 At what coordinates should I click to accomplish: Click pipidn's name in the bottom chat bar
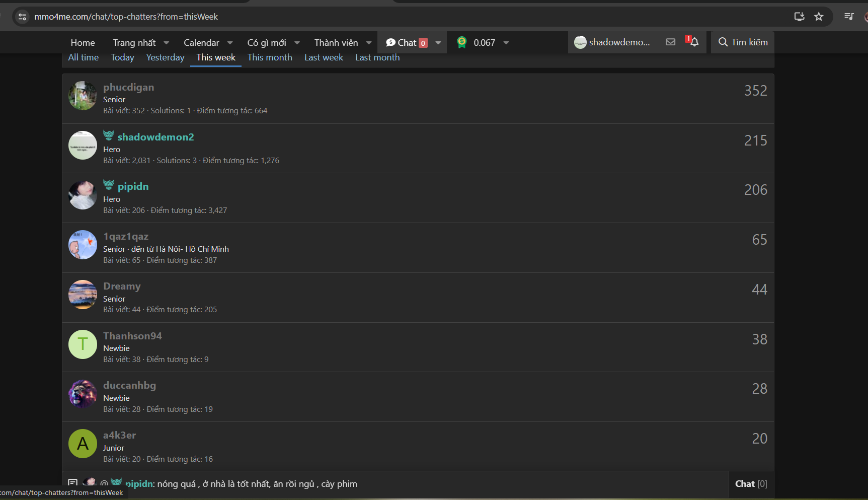coord(139,484)
